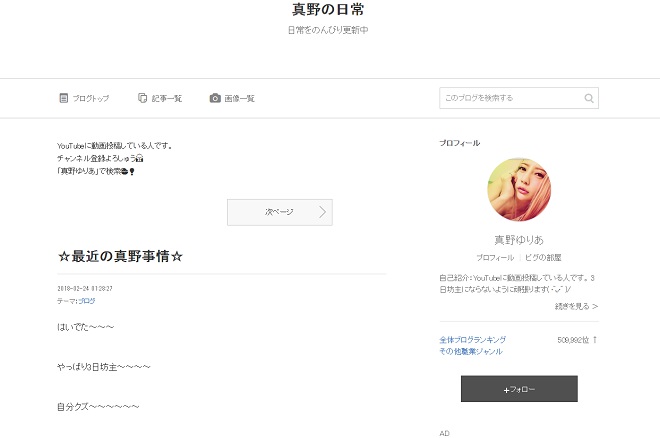
Task: Go to the 記事一覧 article list
Action: pos(167,98)
